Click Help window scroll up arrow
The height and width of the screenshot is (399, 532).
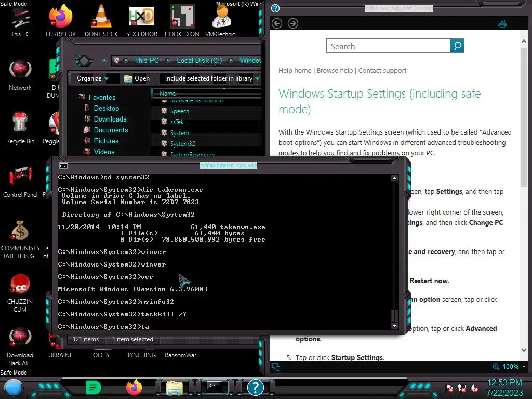pyautogui.click(x=524, y=41)
